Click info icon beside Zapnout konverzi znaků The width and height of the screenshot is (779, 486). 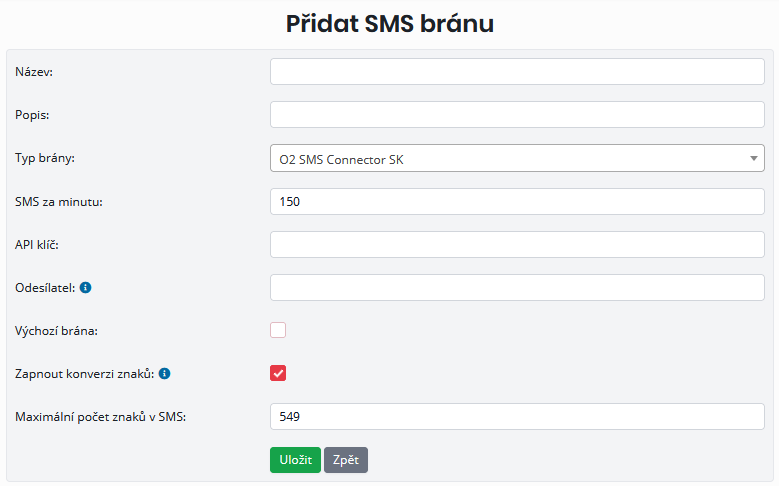click(165, 374)
